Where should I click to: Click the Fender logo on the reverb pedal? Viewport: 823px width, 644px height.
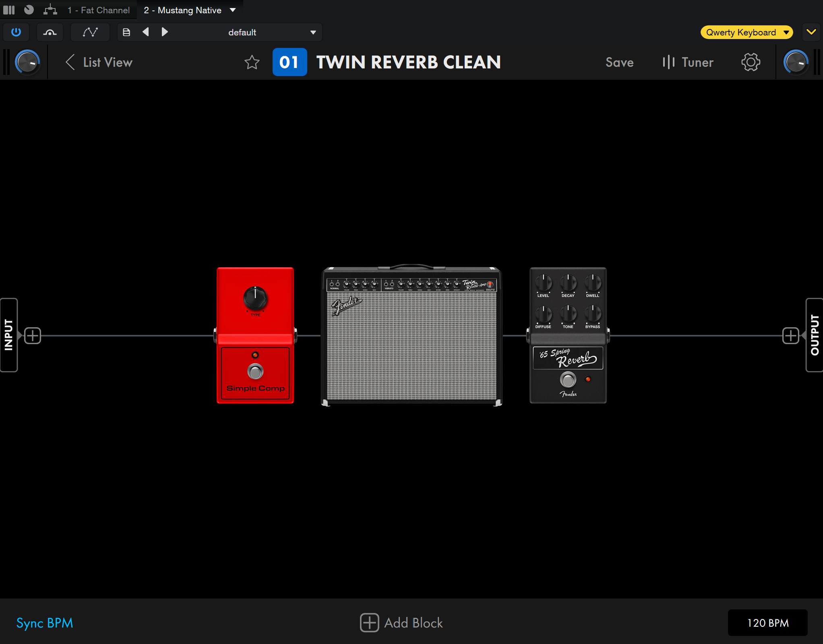[568, 394]
